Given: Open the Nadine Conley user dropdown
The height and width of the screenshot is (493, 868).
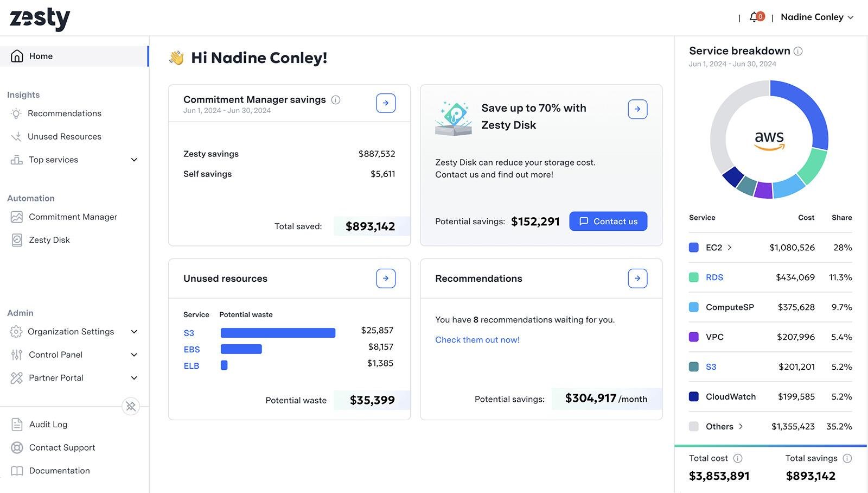Looking at the screenshot, I should pos(817,17).
